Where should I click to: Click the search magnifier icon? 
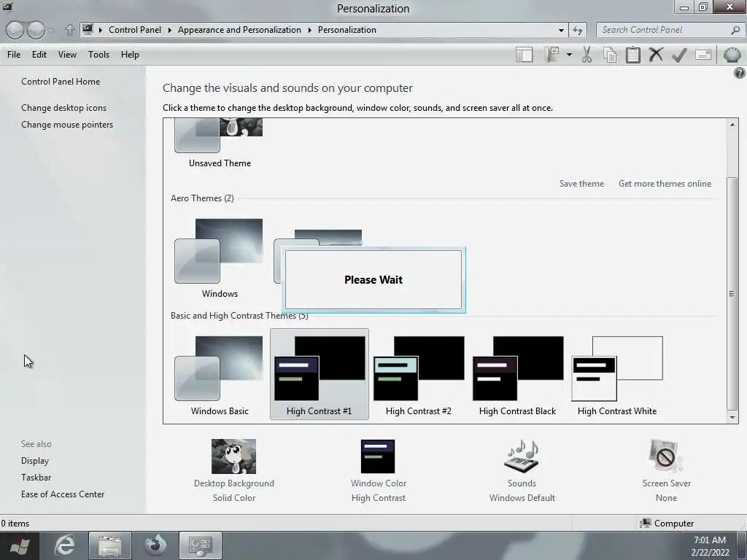point(735,30)
